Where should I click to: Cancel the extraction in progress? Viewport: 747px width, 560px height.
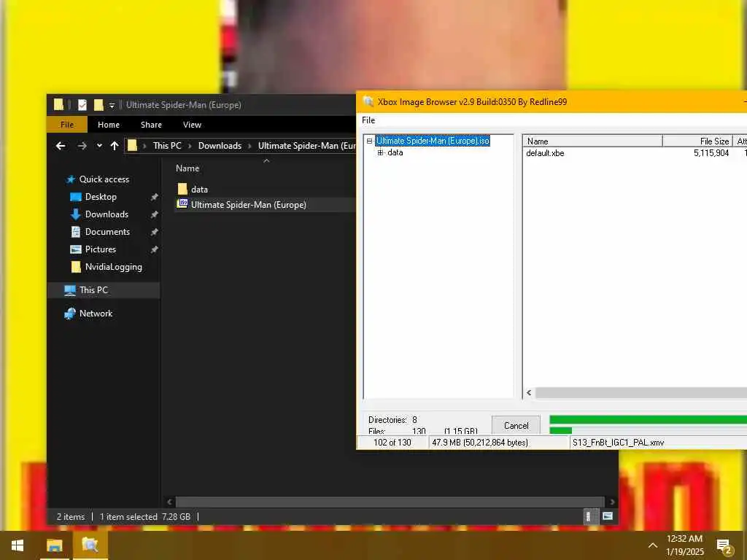pos(516,425)
